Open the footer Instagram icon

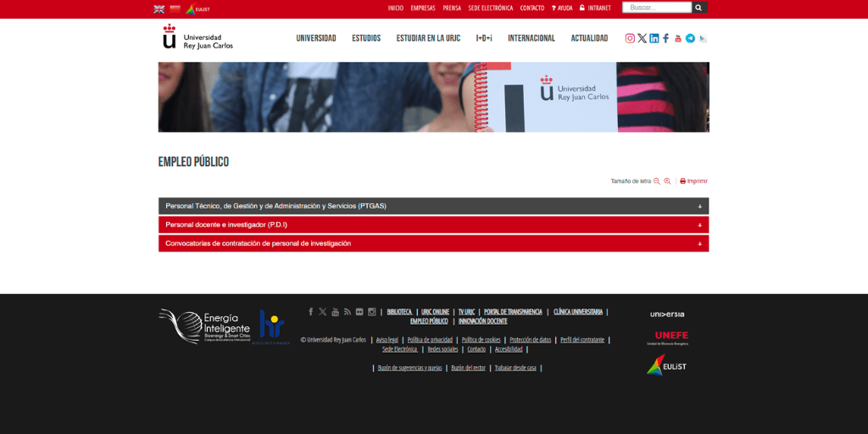[x=372, y=312]
